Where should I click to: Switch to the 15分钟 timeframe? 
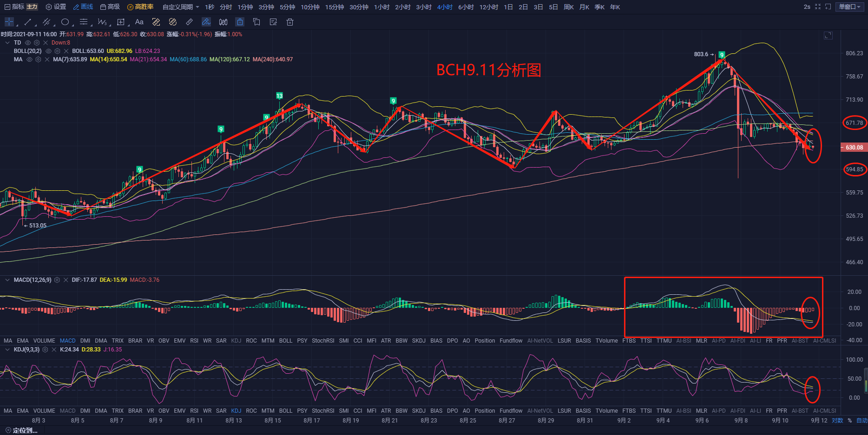335,7
